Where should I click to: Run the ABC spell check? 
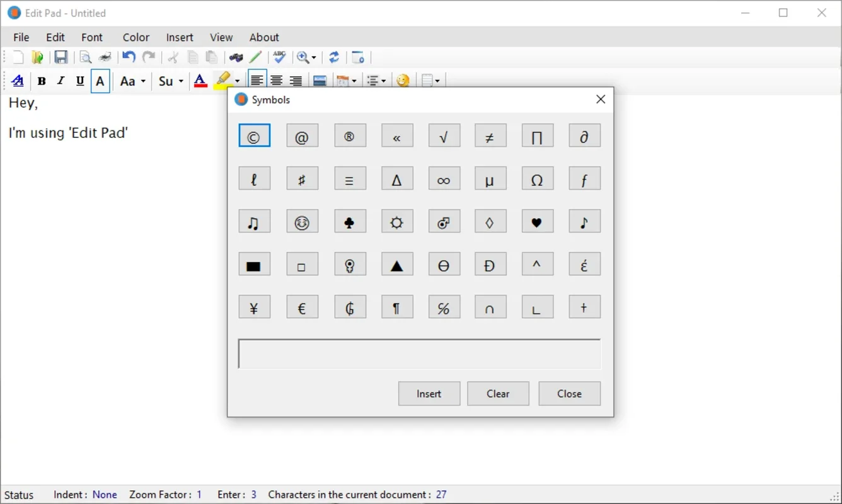click(279, 57)
